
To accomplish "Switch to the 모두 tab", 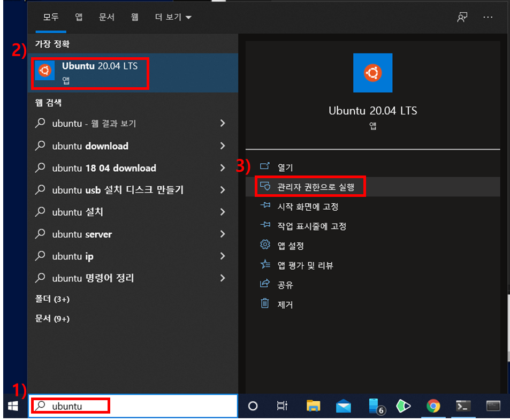I will 51,17.
